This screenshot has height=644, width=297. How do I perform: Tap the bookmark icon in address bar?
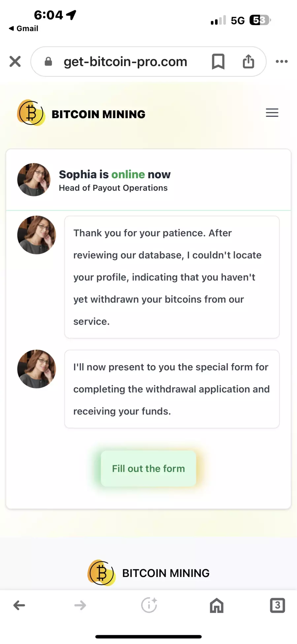tap(218, 61)
